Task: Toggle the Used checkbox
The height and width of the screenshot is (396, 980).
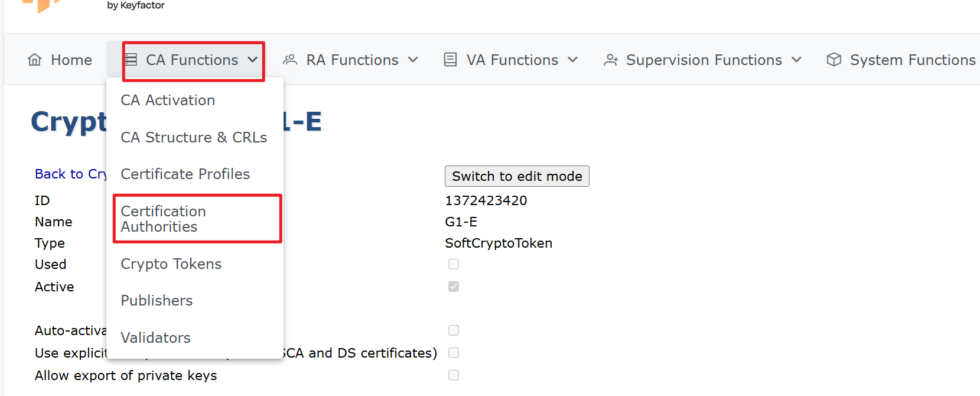Action: click(454, 264)
